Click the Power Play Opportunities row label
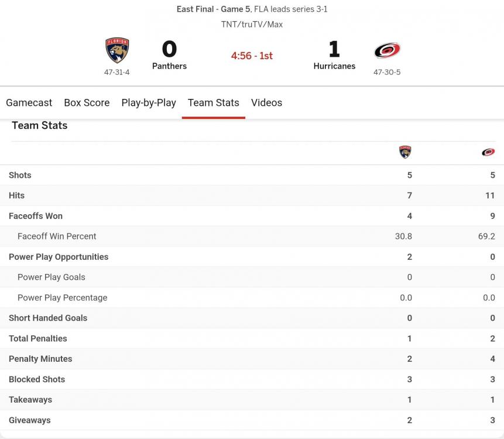 pos(59,257)
